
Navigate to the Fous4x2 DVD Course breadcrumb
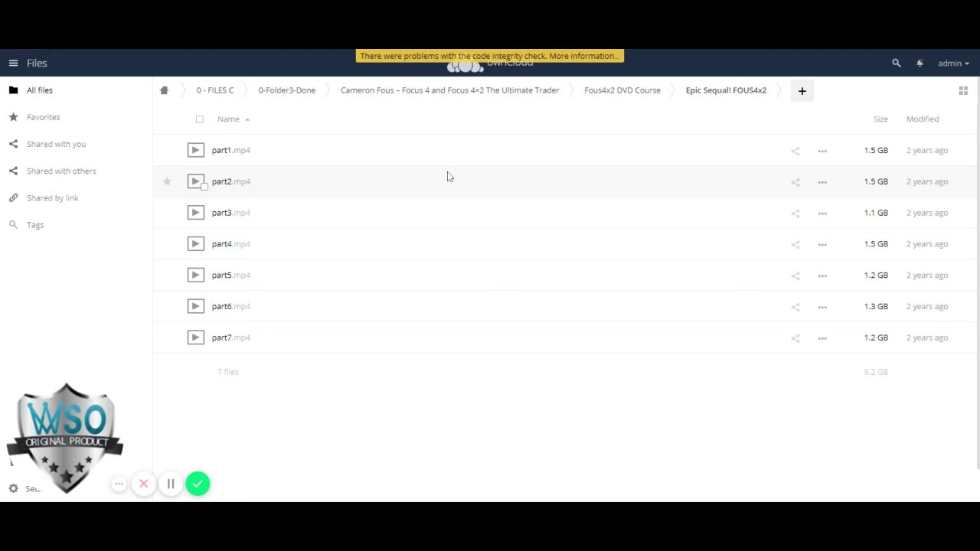pos(622,90)
